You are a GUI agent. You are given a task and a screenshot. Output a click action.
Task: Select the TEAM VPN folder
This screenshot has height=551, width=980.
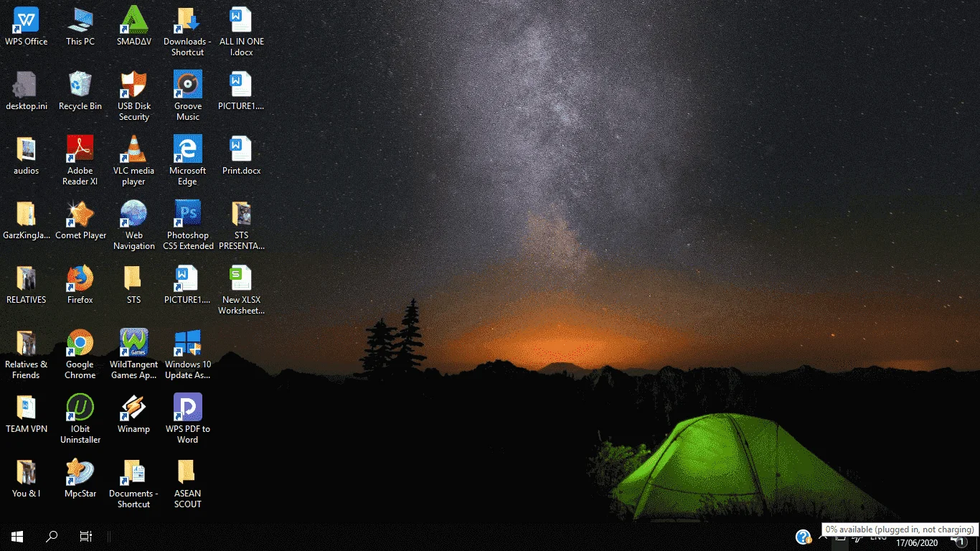(27, 414)
